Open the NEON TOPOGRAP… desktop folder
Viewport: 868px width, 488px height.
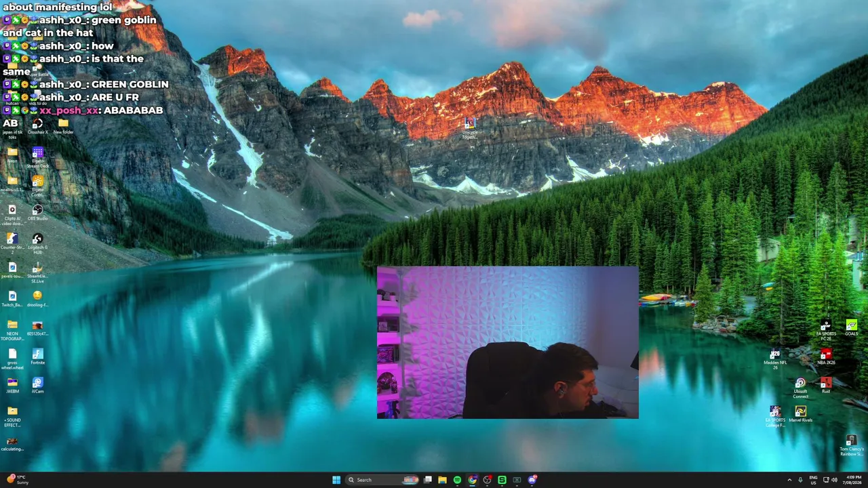click(12, 330)
